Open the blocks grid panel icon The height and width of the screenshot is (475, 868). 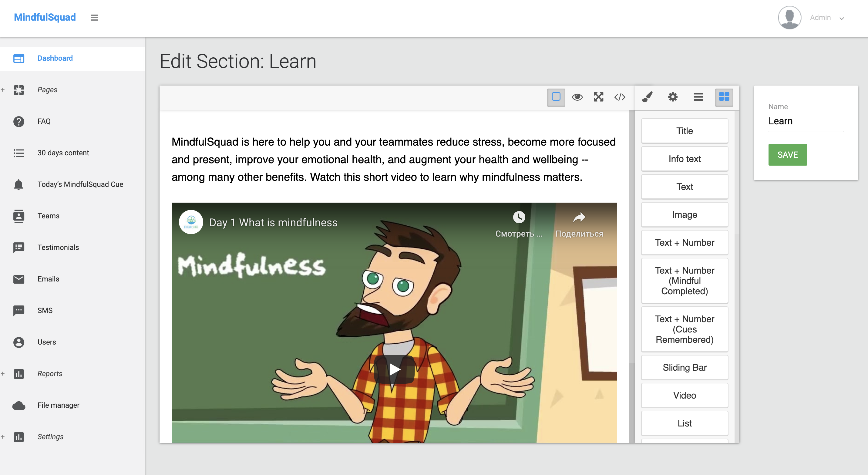point(724,97)
